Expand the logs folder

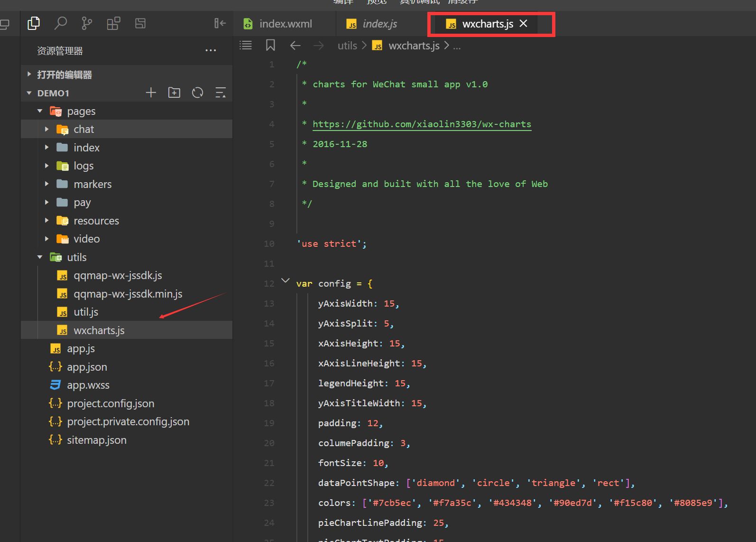46,166
